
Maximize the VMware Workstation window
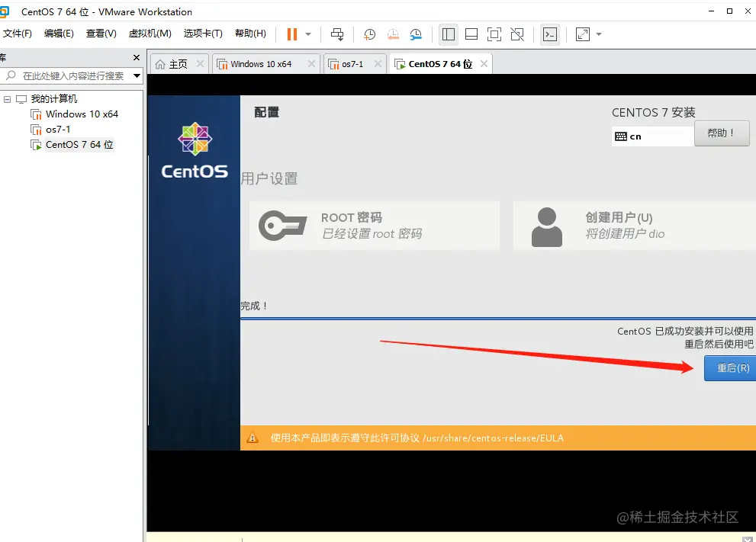(729, 11)
